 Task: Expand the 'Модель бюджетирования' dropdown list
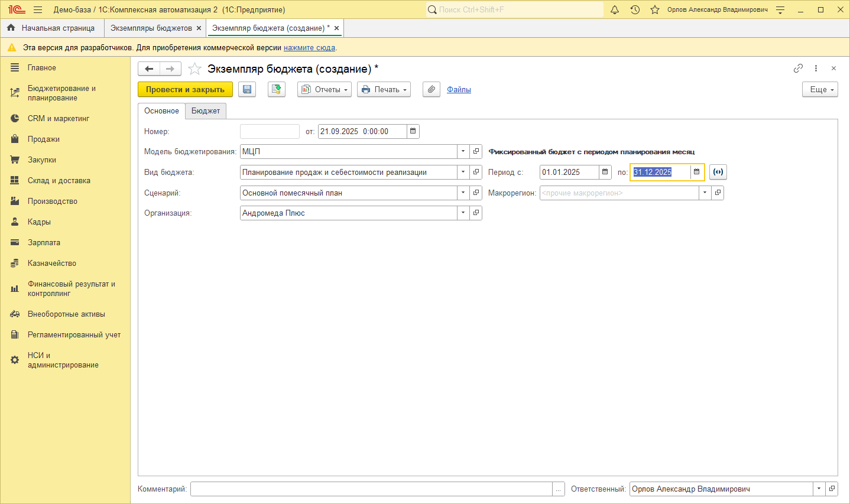click(x=463, y=152)
